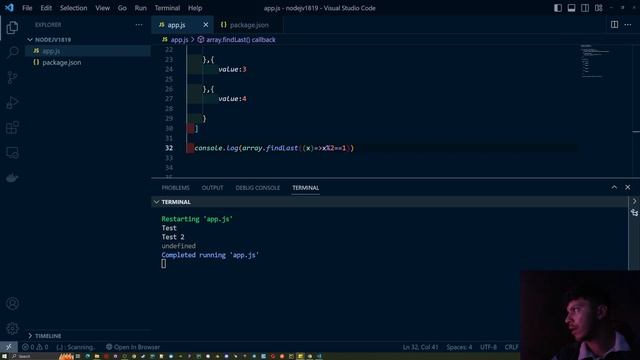Image resolution: width=640 pixels, height=360 pixels.
Task: Click the editor minimap
Action: tap(596, 61)
